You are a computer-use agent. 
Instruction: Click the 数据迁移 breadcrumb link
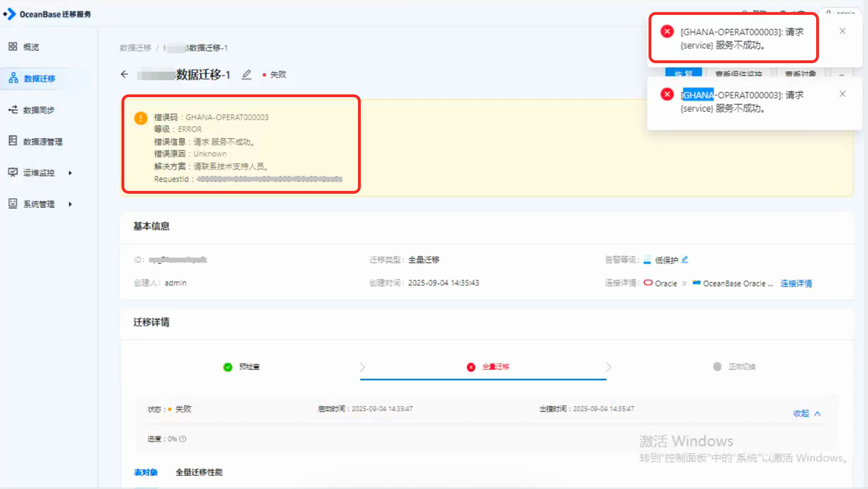point(136,48)
